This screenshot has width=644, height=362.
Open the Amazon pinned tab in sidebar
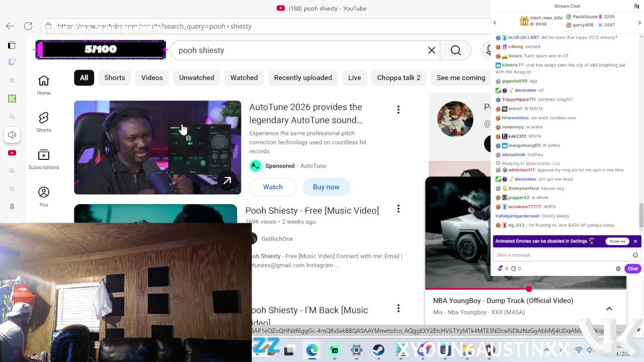coord(12,207)
